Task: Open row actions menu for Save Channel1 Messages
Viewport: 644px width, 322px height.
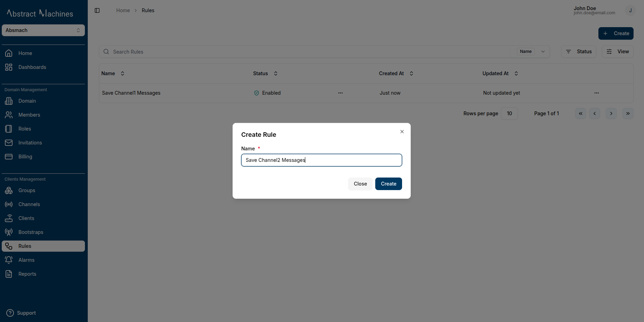Action: tap(597, 93)
